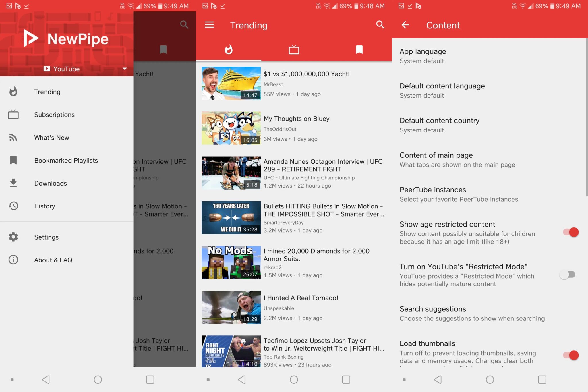The height and width of the screenshot is (392, 588).
Task: Enable YouTube's Restricted Mode
Action: (568, 275)
